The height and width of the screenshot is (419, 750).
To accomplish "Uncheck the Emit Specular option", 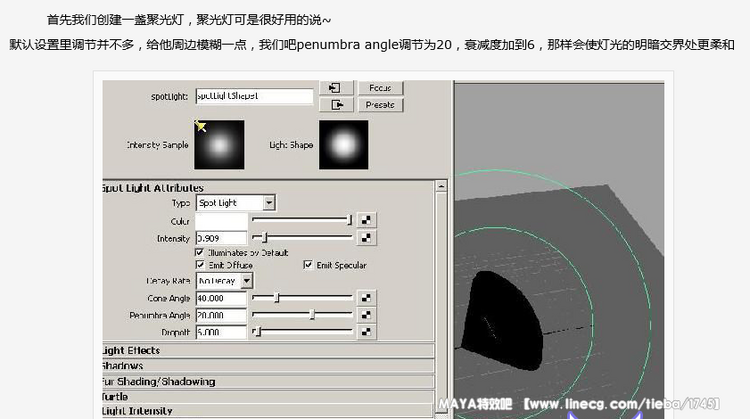I will 308,266.
